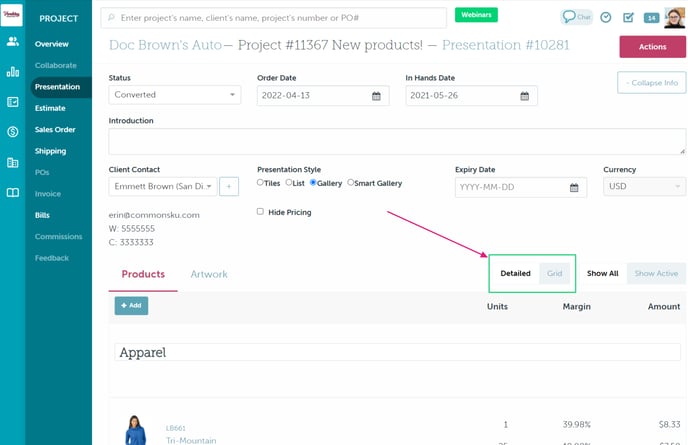This screenshot has width=688, height=445.
Task: Expand the Currency USD dropdown
Action: coord(644,186)
